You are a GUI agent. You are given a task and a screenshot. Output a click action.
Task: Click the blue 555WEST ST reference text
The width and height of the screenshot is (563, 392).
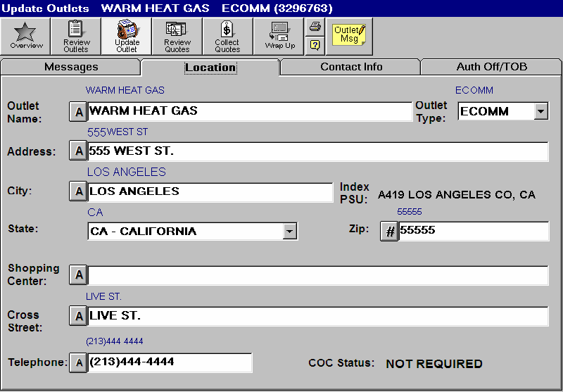click(x=118, y=132)
